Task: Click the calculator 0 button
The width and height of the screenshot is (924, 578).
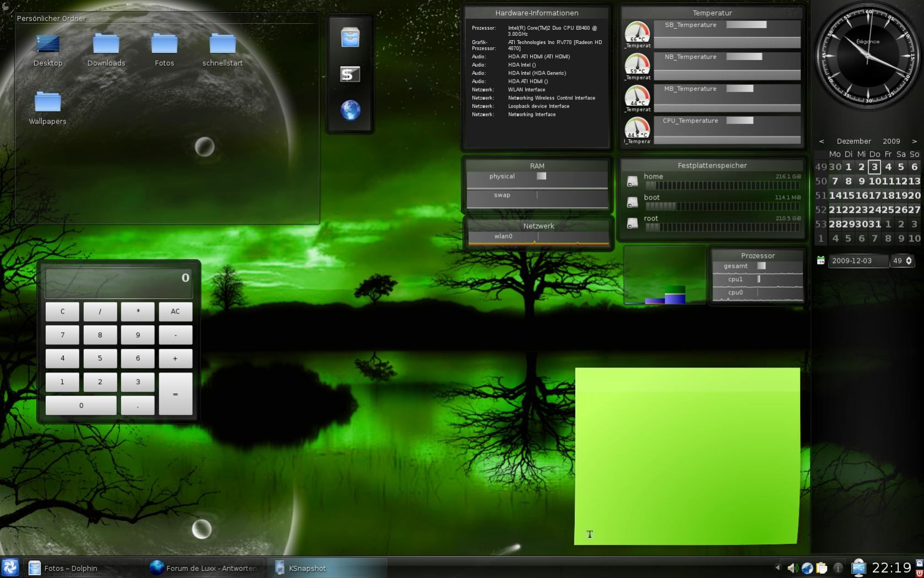Action: coord(81,405)
